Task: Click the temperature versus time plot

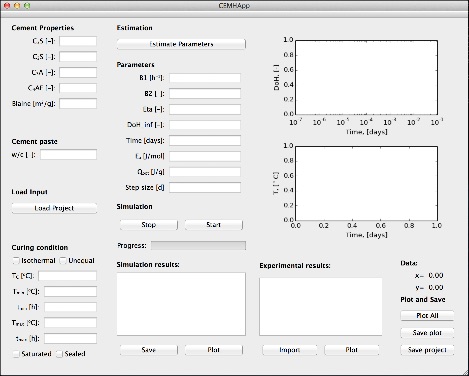Action: tap(367, 183)
